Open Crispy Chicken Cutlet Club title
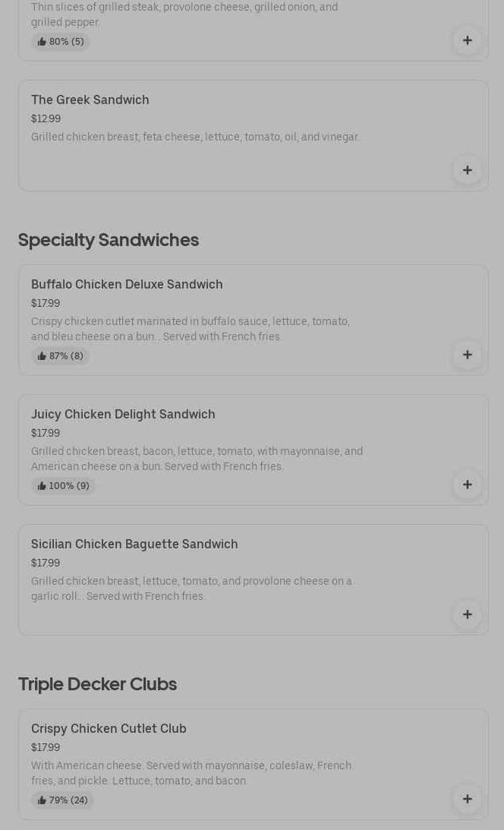The image size is (504, 830). pos(109,728)
